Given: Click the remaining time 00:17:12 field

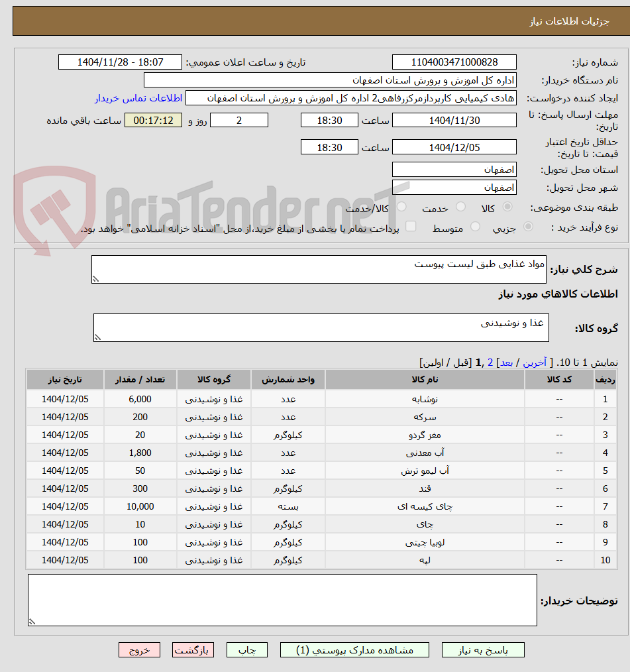Looking at the screenshot, I should pos(153,121).
